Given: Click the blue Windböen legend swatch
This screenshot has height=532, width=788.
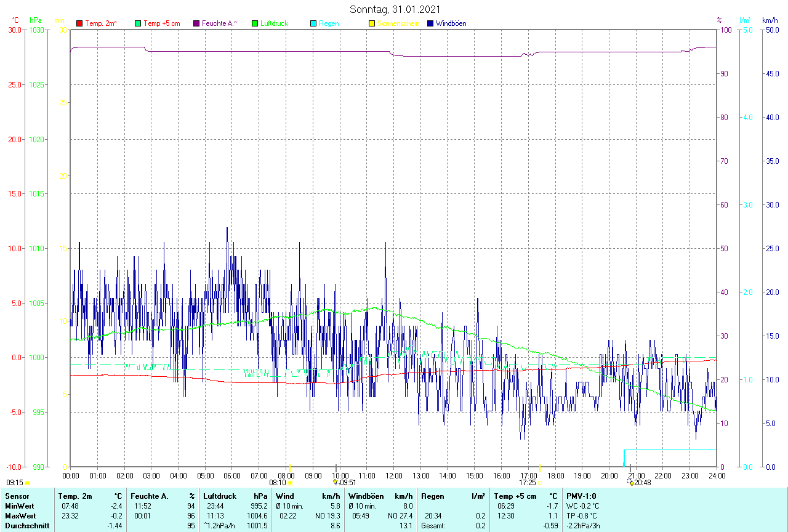Looking at the screenshot, I should point(430,24).
